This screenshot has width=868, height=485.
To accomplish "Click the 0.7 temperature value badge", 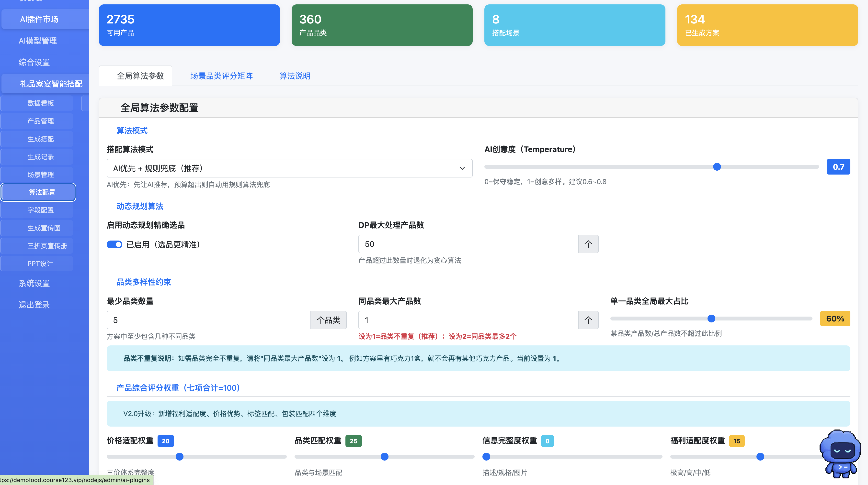I will click(x=838, y=167).
